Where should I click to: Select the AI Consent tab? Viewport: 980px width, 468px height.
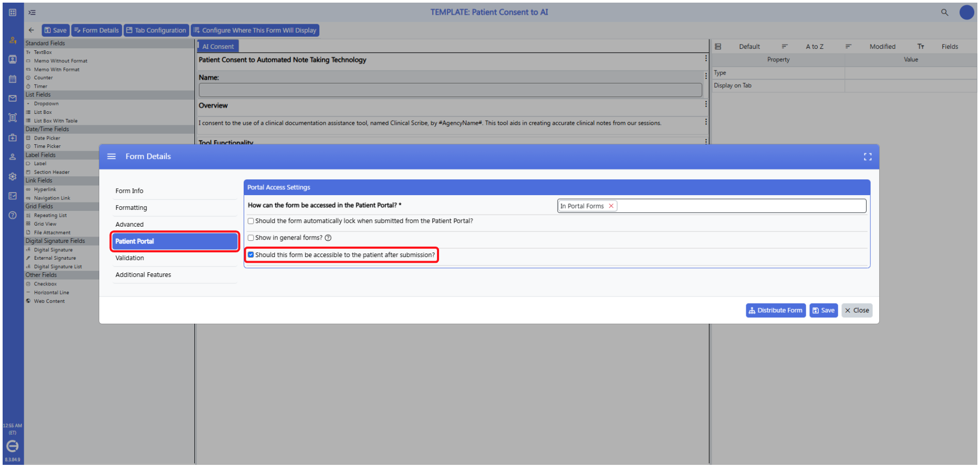218,46
